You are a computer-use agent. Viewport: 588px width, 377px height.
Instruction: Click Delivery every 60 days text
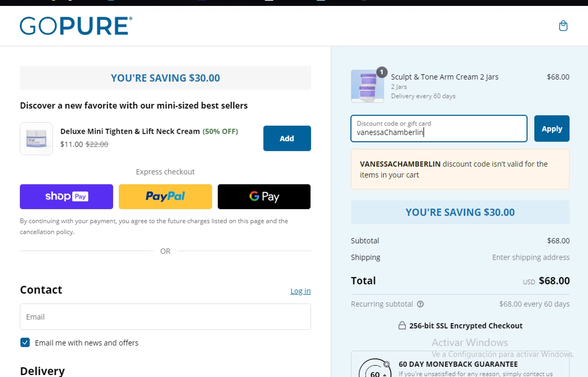(x=423, y=96)
